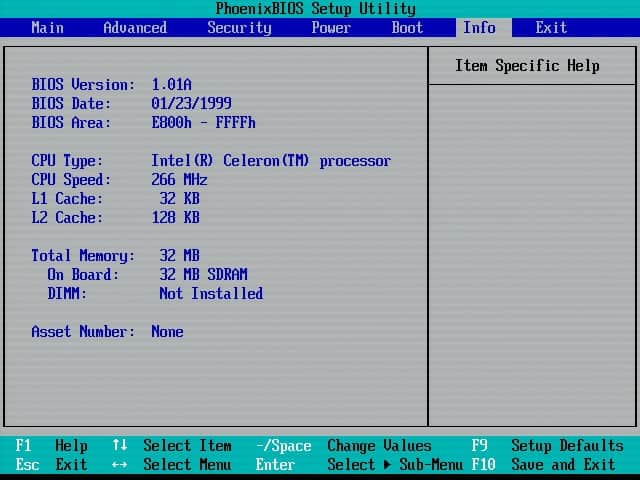Open the Boot menu
The width and height of the screenshot is (640, 480).
point(407,28)
